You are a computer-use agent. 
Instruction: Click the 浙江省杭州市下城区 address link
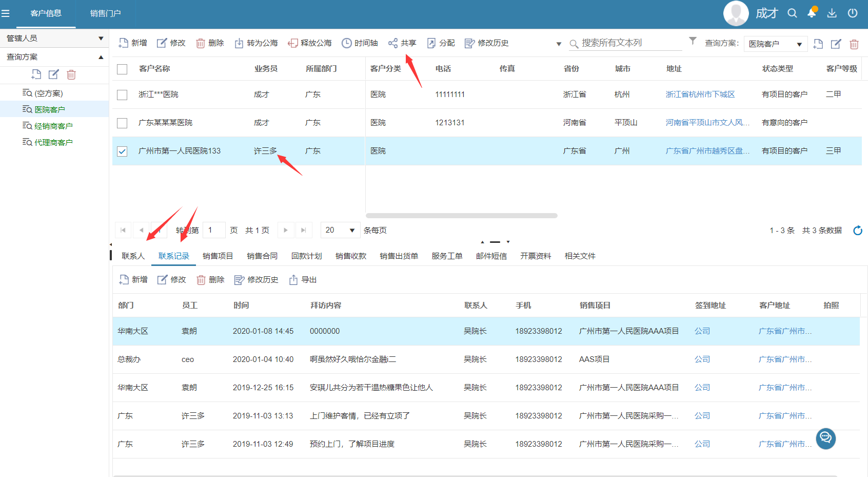(x=700, y=94)
